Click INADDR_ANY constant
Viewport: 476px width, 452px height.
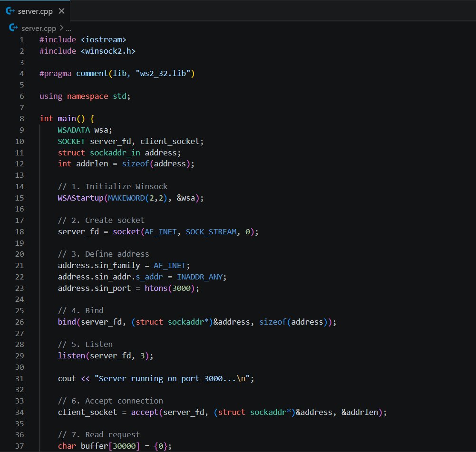[199, 277]
